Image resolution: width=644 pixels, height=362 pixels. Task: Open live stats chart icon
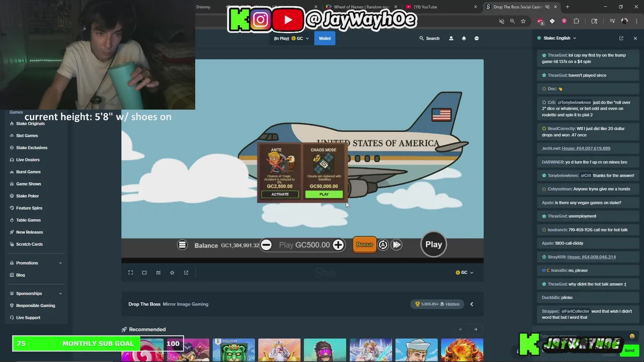click(158, 273)
